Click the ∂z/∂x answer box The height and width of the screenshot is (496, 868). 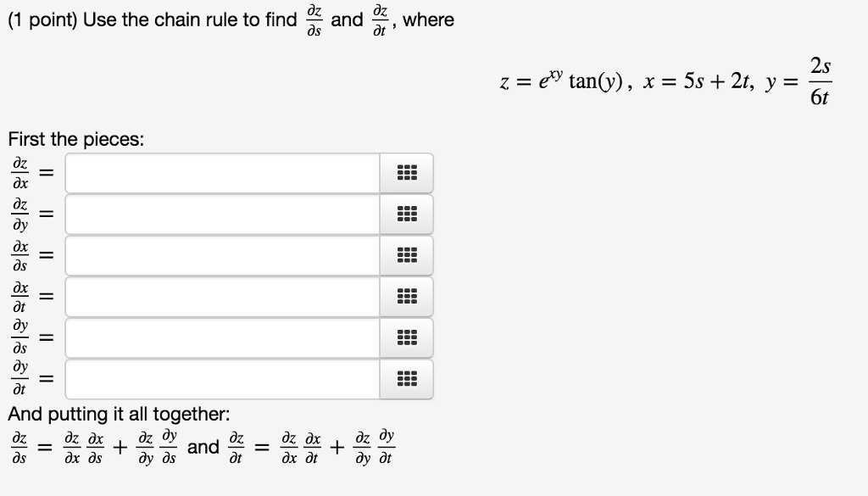click(220, 172)
